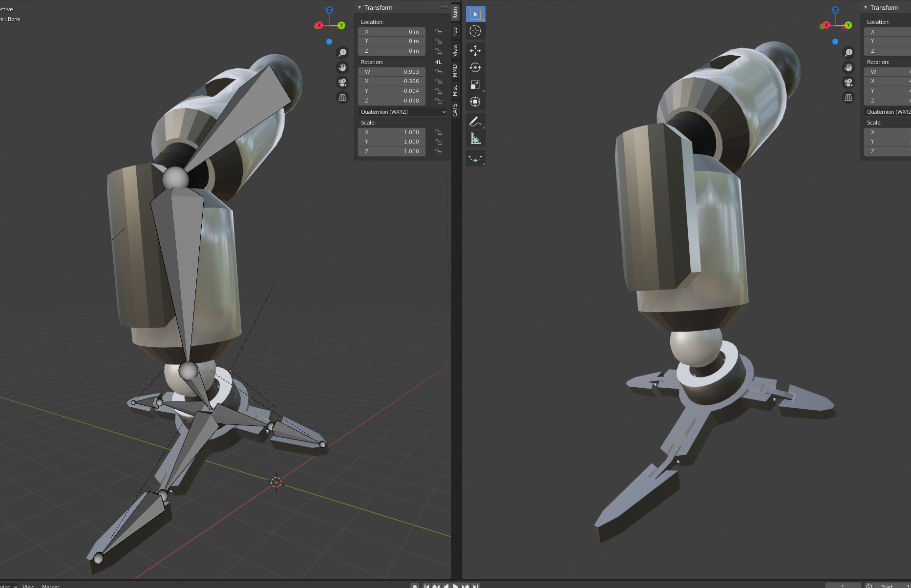Open the MMD sidebar tab
The image size is (911, 588).
455,70
